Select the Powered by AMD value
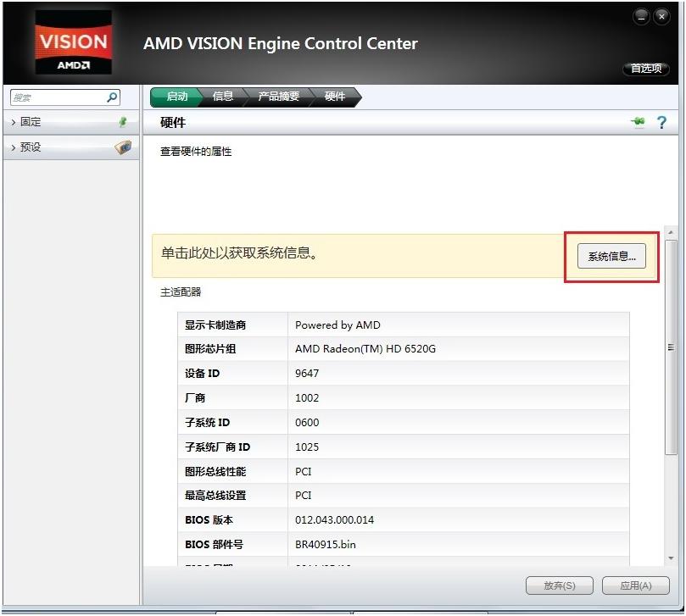Image resolution: width=686 pixels, height=616 pixels. pos(337,325)
